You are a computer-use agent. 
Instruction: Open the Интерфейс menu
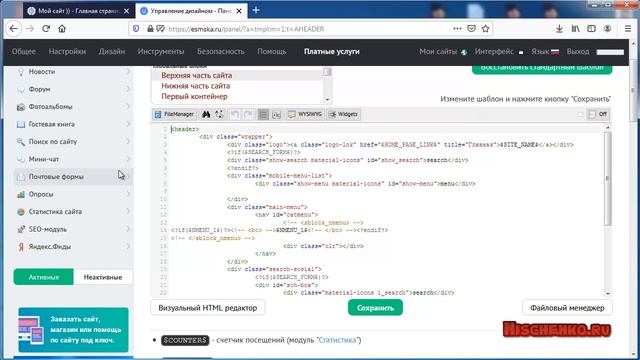(499, 52)
